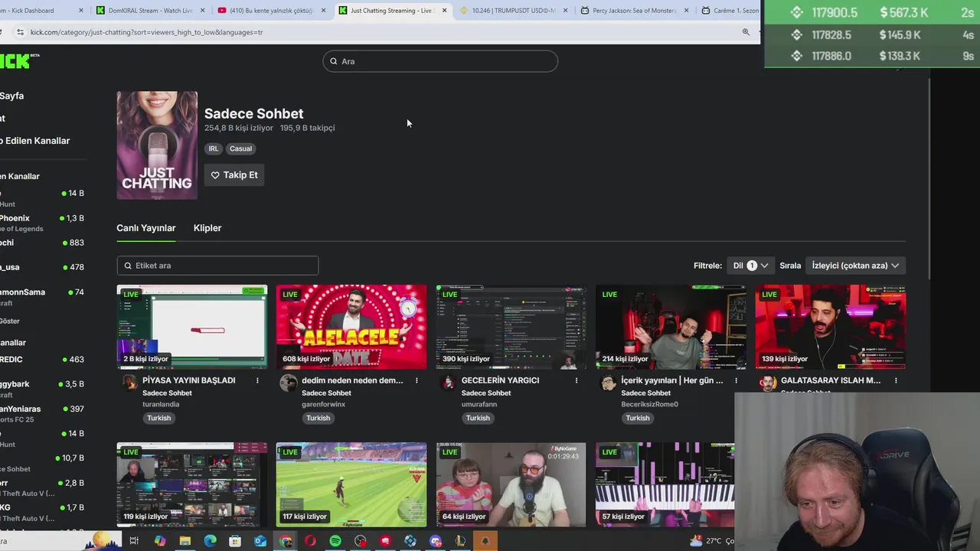Switch to DomKIRAL Stream browser tab

151,11
